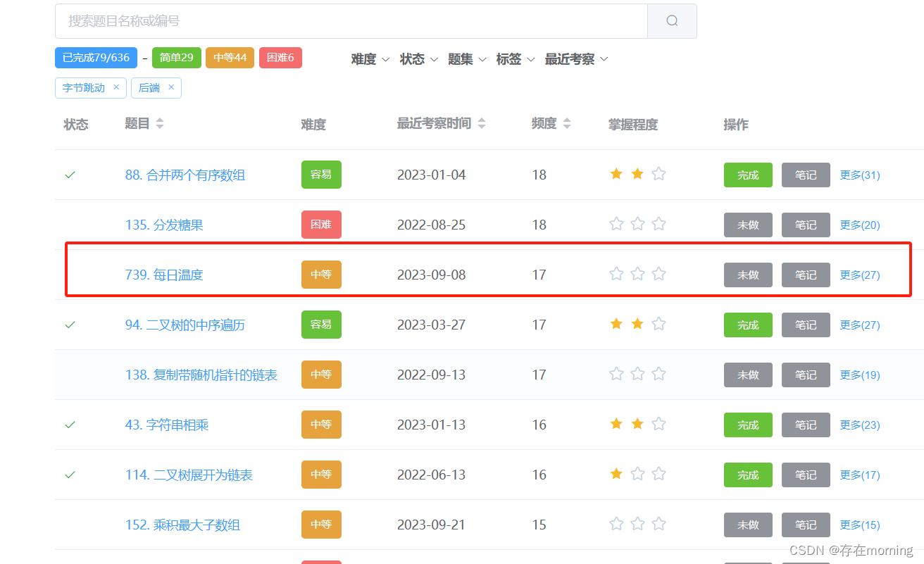Image resolution: width=924 pixels, height=564 pixels.
Task: Set second star for 114. 二叉树展开为链表
Action: pos(637,474)
